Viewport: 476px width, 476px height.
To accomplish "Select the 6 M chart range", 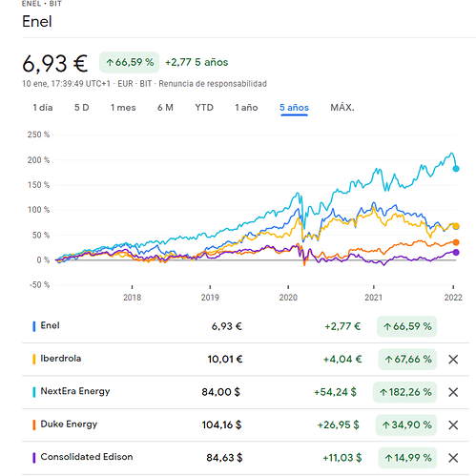I will coord(165,108).
